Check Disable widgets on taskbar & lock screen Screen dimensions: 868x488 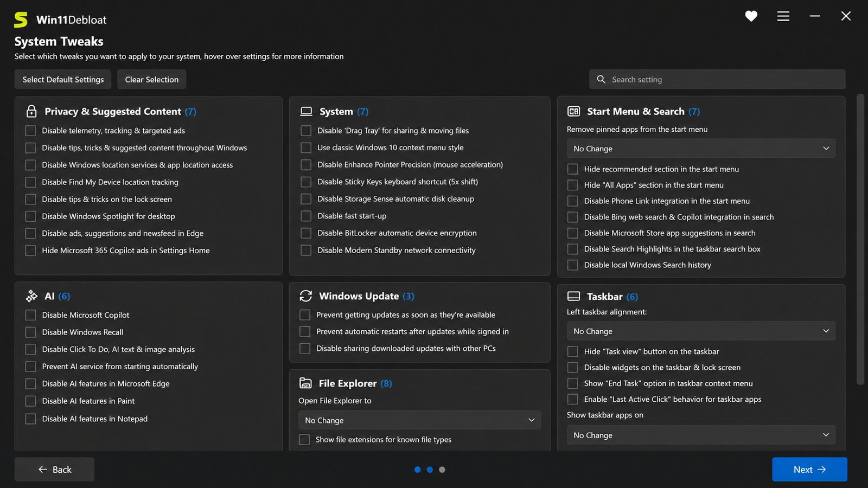tap(572, 367)
